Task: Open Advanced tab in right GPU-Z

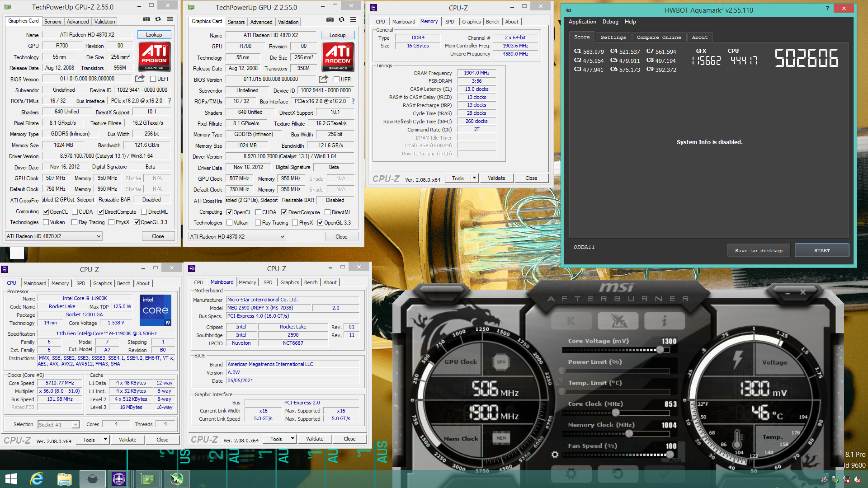Action: click(261, 22)
